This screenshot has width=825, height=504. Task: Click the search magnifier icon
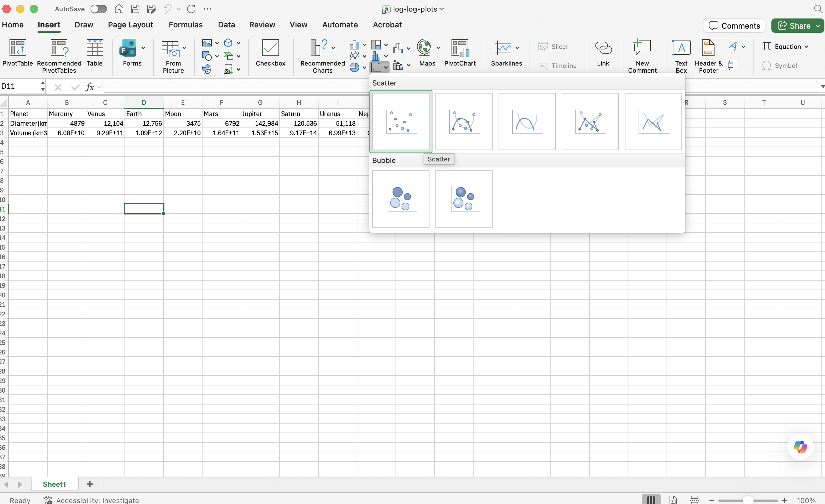[x=818, y=9]
